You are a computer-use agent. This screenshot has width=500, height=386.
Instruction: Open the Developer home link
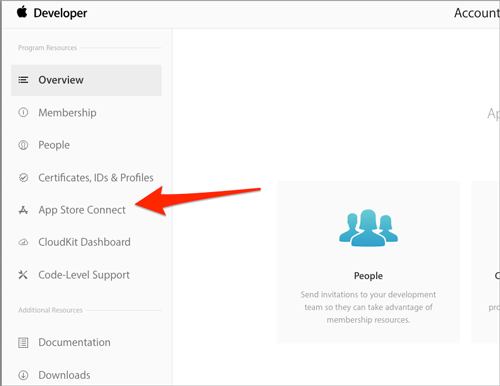pyautogui.click(x=60, y=13)
